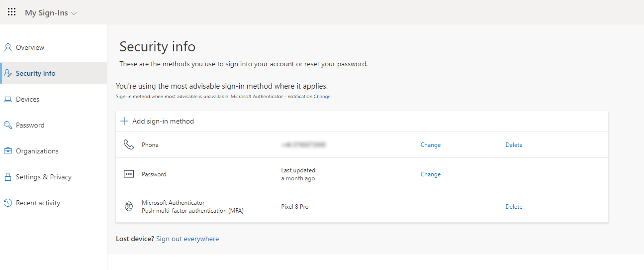Click the Overview person icon
This screenshot has height=270, width=644.
point(8,48)
